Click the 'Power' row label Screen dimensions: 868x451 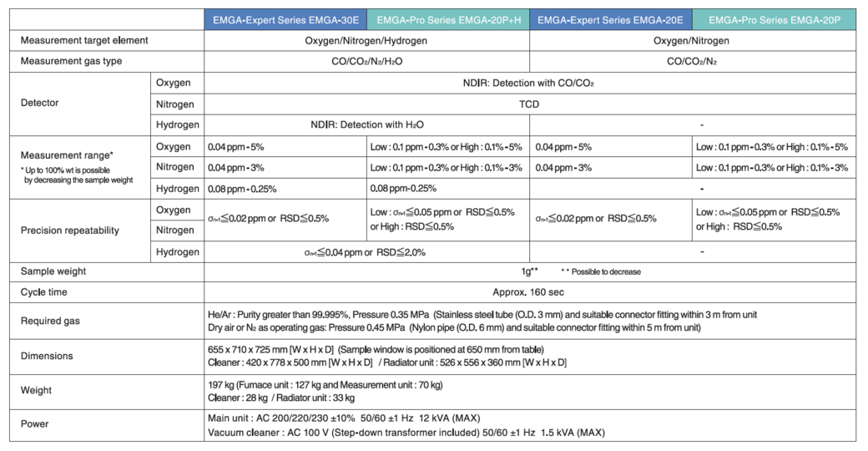click(x=34, y=423)
